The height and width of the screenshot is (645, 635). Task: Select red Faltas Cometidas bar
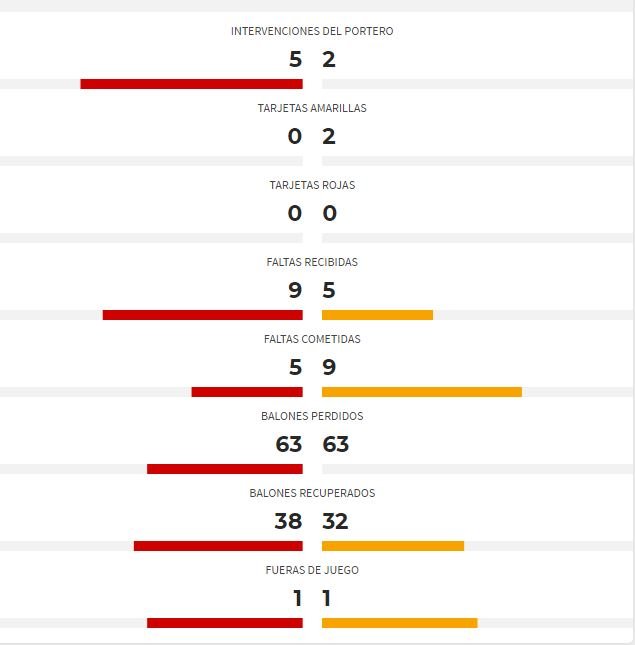(247, 392)
